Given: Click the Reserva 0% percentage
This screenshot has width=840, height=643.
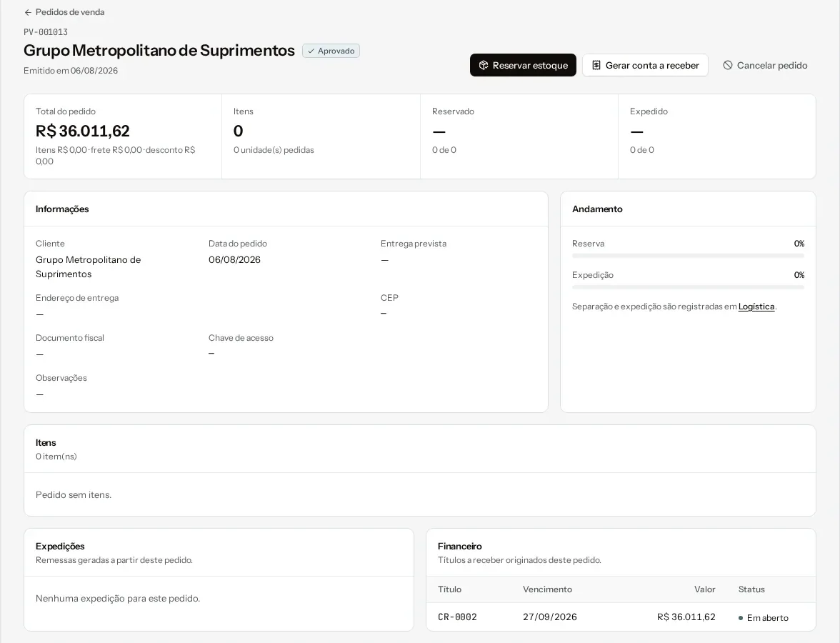Looking at the screenshot, I should click(x=799, y=244).
